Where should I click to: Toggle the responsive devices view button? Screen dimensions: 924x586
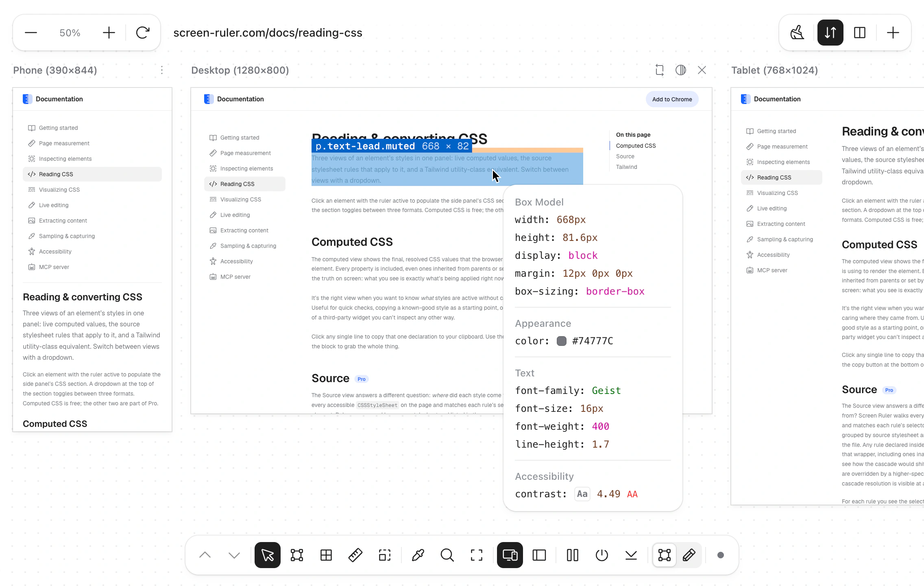click(510, 555)
